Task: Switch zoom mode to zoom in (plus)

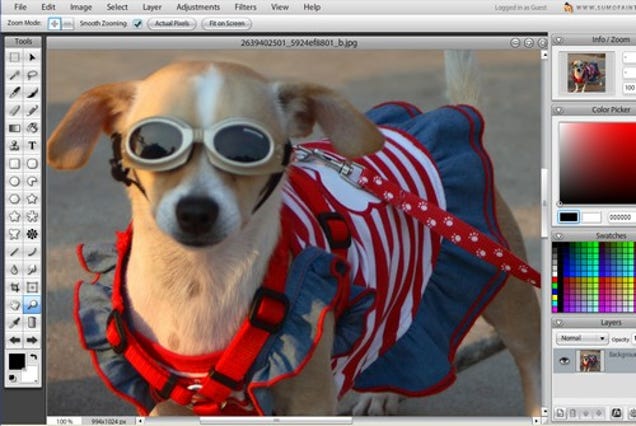Action: (55, 23)
